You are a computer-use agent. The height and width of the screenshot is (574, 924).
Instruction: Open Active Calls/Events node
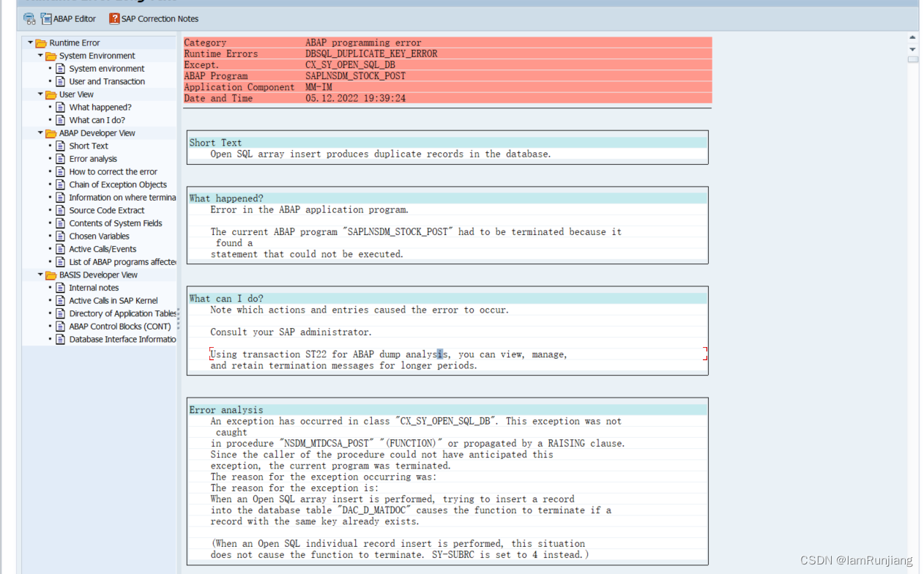click(103, 249)
